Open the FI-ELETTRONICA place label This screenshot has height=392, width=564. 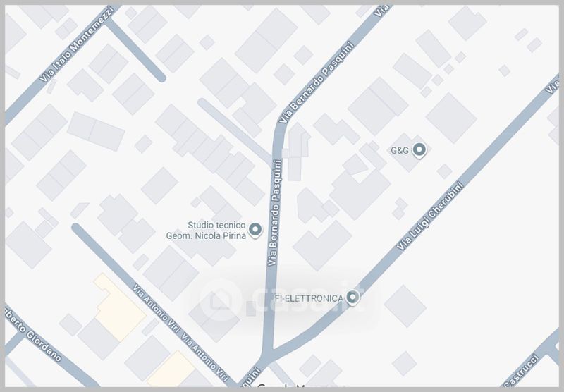click(x=309, y=298)
